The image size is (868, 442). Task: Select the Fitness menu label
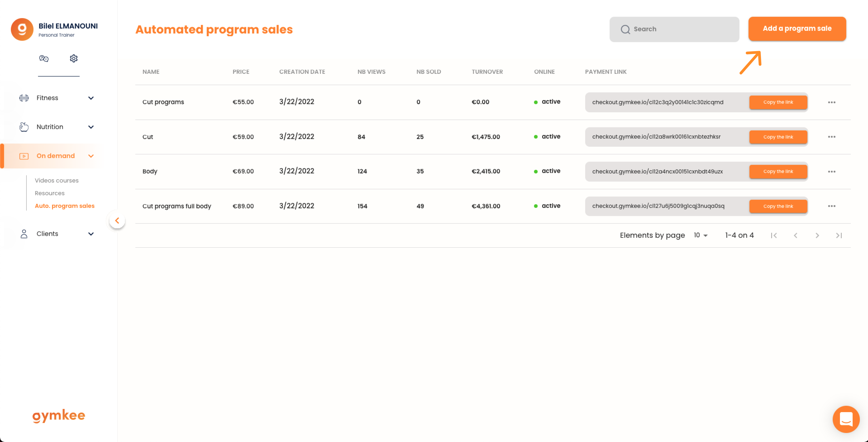pyautogui.click(x=47, y=98)
